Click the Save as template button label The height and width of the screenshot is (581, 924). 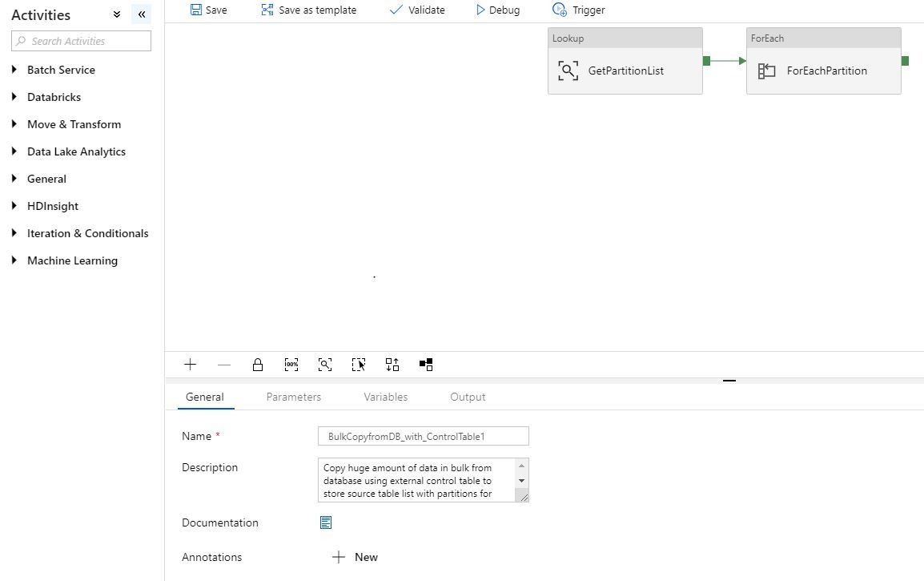318,10
